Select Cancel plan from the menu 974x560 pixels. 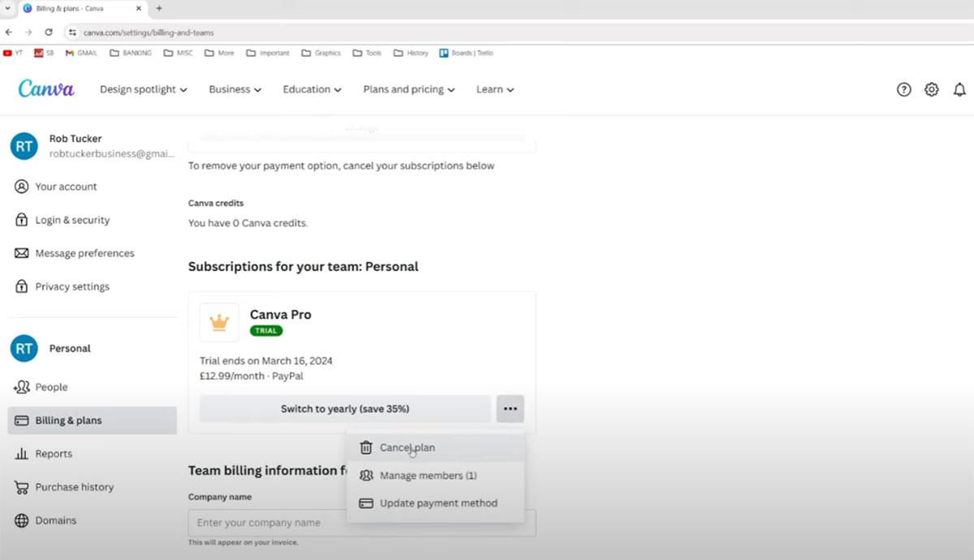(x=436, y=448)
